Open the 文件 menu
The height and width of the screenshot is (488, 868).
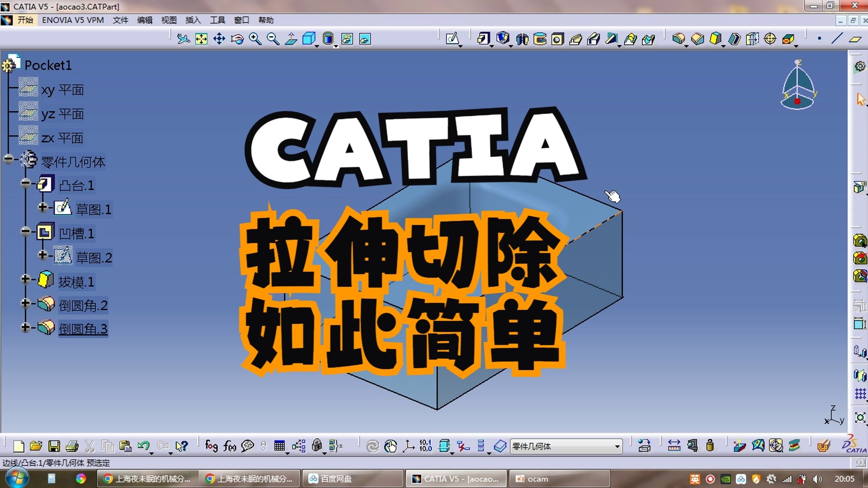click(x=120, y=20)
